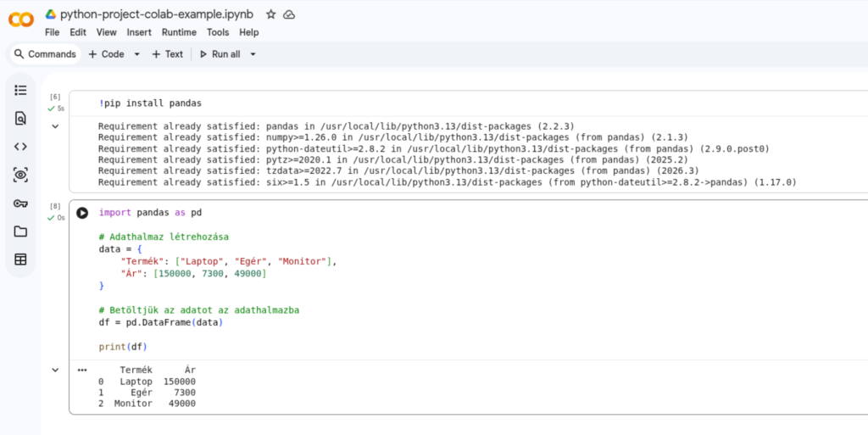Click the output header 'Termék Ár'
Image resolution: width=868 pixels, height=435 pixels.
(158, 371)
